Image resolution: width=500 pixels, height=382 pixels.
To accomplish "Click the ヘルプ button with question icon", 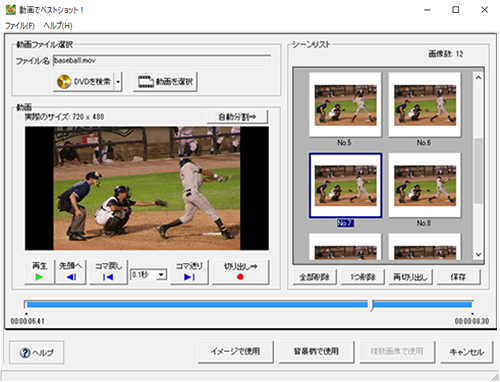I will [36, 352].
